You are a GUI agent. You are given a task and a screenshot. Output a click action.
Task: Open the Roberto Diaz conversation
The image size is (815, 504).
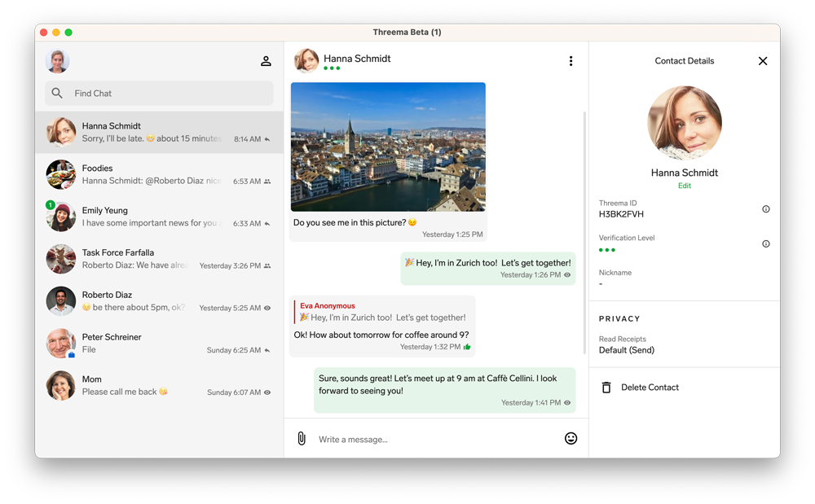[159, 301]
